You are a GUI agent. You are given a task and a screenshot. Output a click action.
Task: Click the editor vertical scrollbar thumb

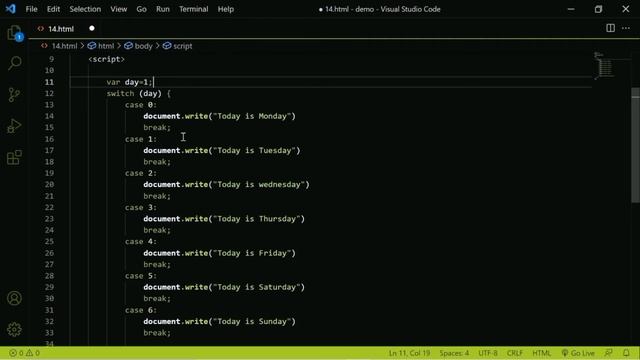[636, 145]
